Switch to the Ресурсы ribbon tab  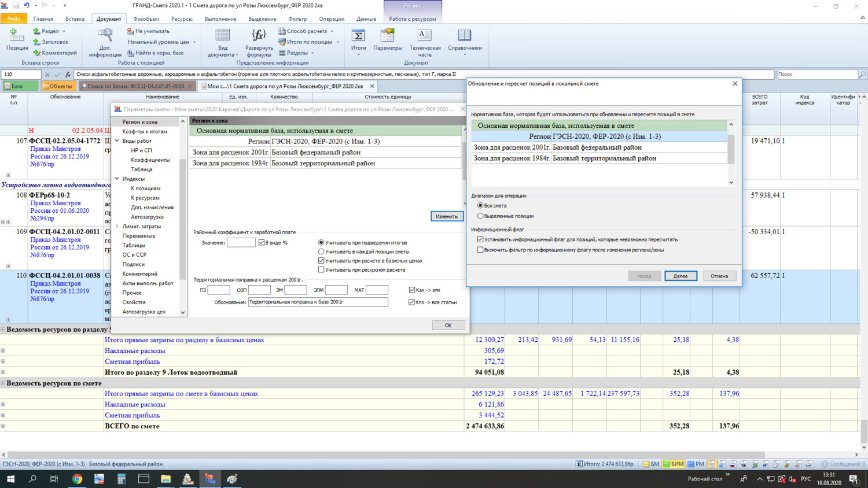pos(182,19)
